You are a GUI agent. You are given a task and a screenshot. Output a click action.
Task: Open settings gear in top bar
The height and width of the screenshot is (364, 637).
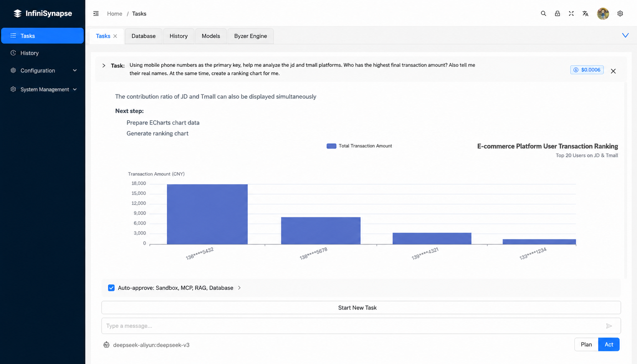[620, 13]
